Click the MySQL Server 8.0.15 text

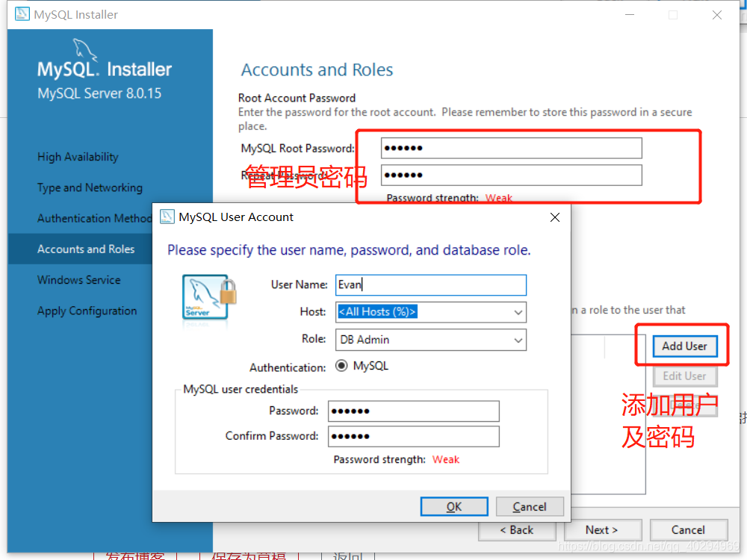click(99, 93)
